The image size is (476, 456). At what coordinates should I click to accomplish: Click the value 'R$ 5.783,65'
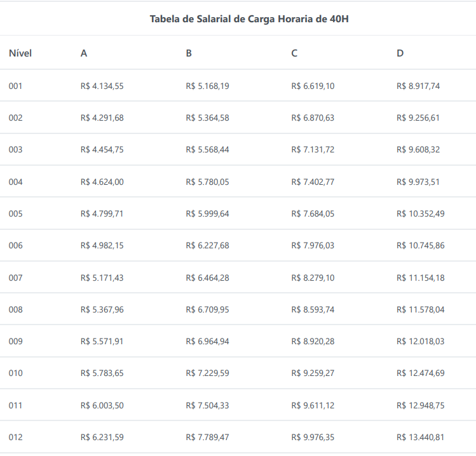pyautogui.click(x=102, y=373)
